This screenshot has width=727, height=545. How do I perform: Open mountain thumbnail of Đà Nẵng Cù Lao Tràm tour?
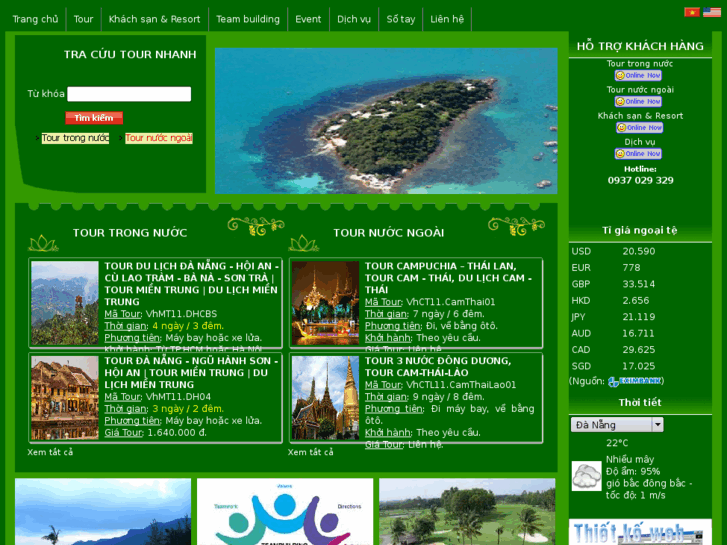65,303
